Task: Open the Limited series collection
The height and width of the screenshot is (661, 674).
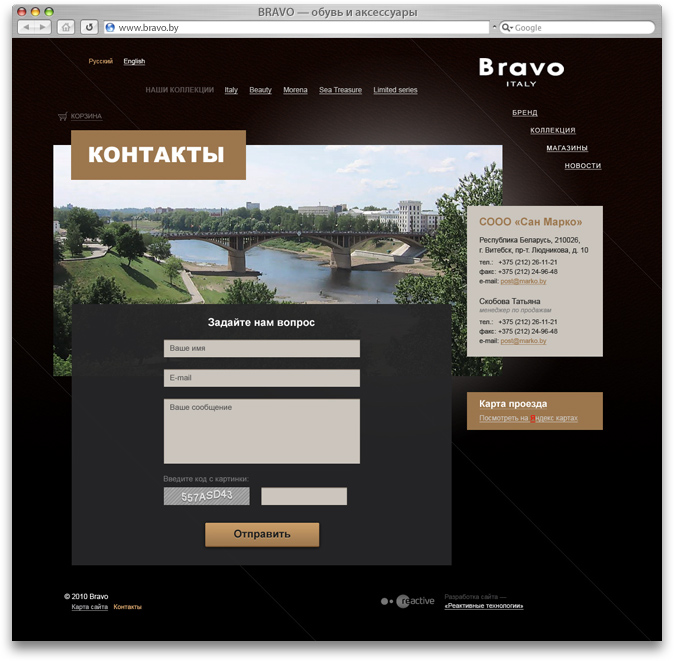Action: point(395,90)
